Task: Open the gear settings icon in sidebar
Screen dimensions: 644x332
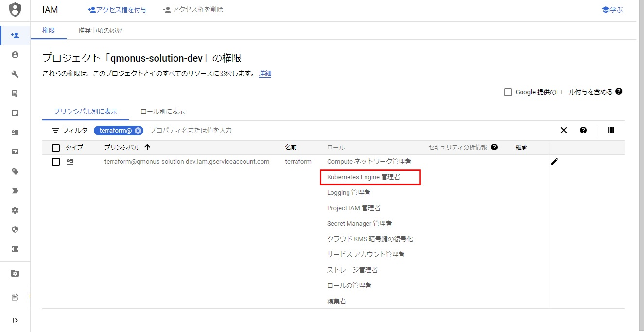Action: pos(15,210)
